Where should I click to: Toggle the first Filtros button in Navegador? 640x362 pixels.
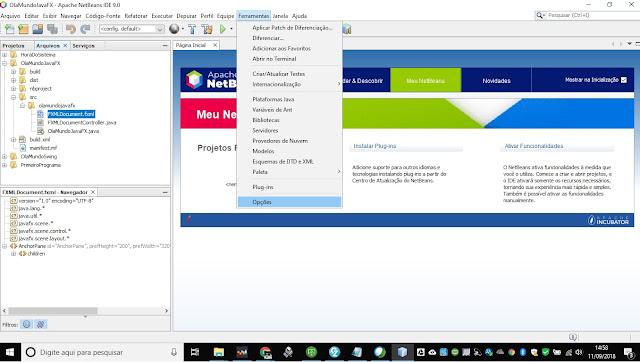(x=27, y=324)
